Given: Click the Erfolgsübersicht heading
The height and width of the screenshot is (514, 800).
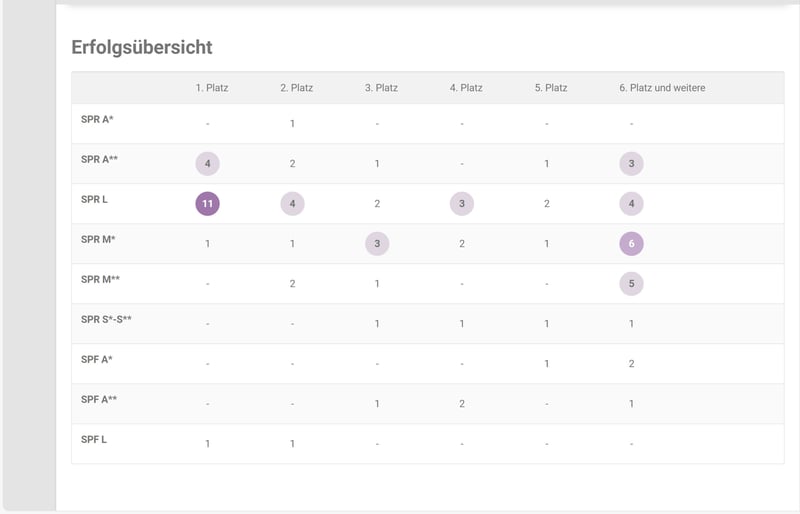Looking at the screenshot, I should (142, 47).
